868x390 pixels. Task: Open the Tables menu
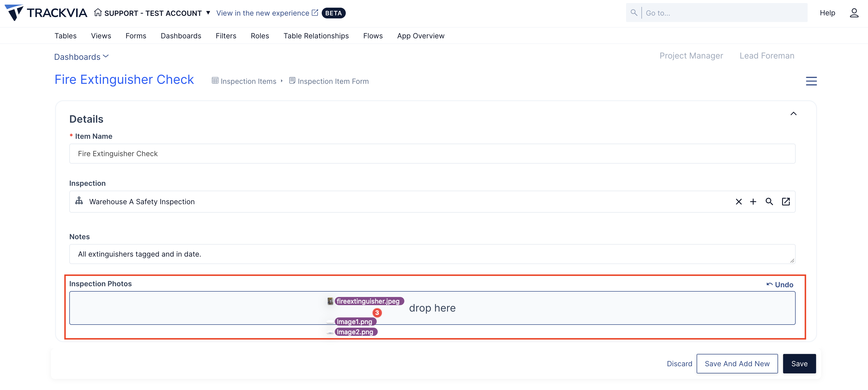[65, 36]
